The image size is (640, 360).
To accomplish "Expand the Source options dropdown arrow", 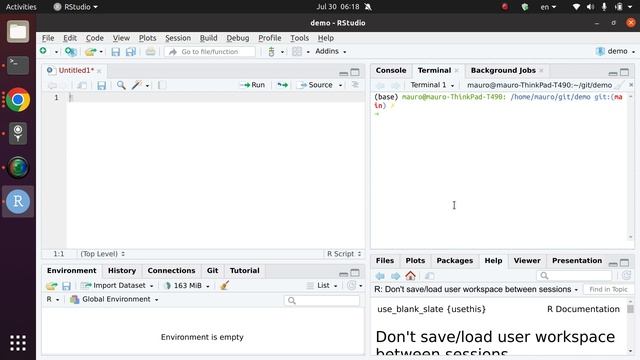I will [x=340, y=85].
